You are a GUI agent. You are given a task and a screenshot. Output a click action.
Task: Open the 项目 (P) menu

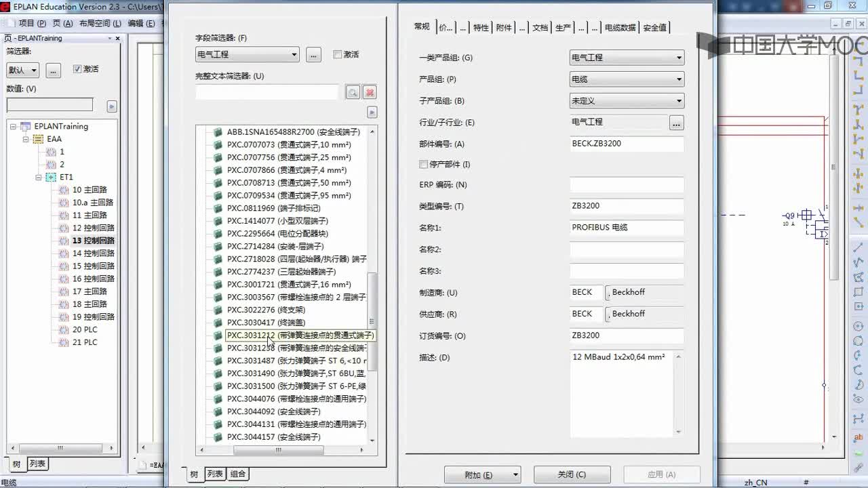[31, 23]
